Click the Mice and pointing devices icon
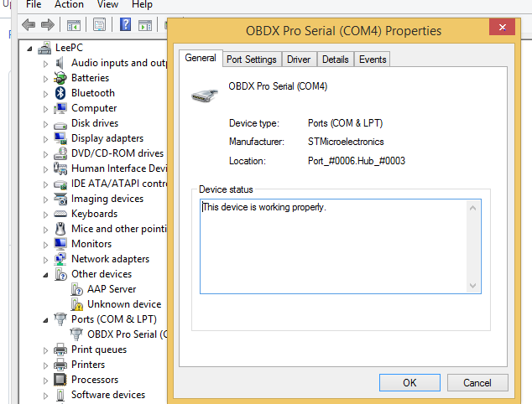The width and height of the screenshot is (532, 404). pos(60,229)
